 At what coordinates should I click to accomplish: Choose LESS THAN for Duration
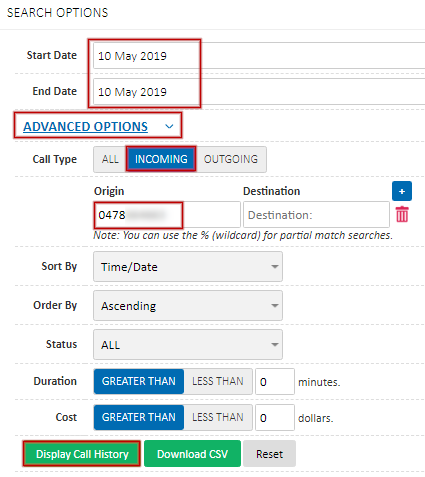point(218,381)
